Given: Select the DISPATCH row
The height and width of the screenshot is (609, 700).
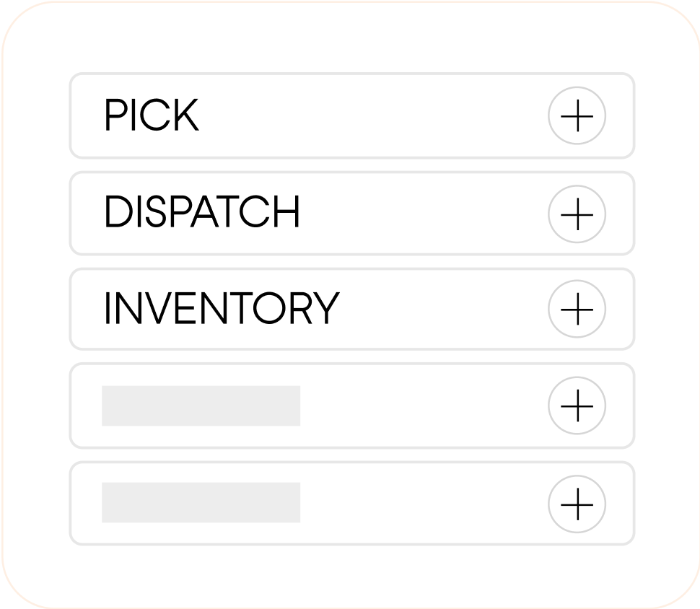Looking at the screenshot, I should tap(325, 213).
